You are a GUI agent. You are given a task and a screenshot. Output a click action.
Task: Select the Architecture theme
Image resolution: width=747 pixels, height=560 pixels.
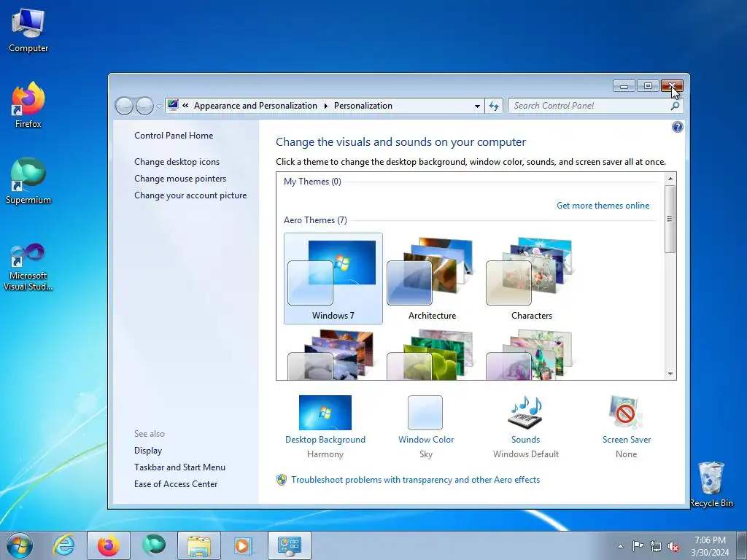(432, 279)
